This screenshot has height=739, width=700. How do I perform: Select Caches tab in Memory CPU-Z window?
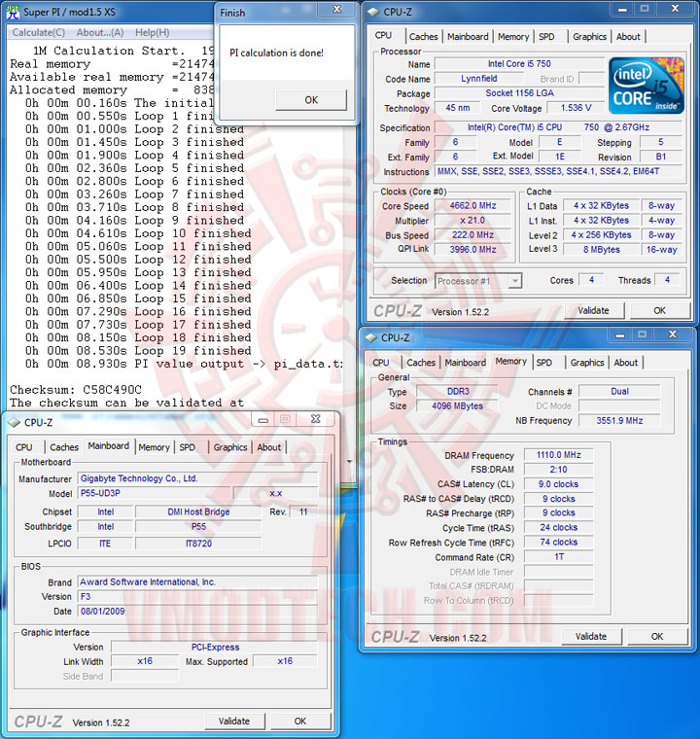pos(421,363)
